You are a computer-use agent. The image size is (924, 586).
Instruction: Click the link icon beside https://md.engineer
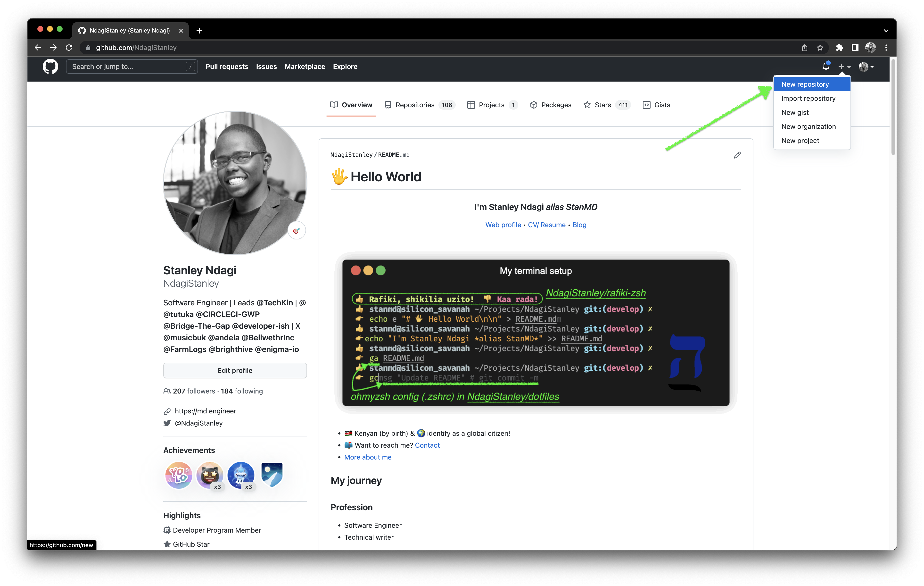point(167,411)
